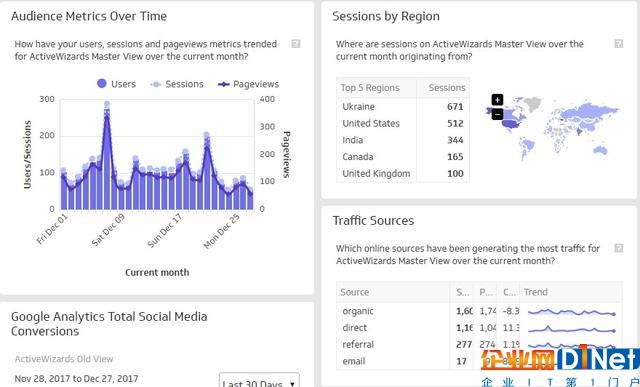Select the United States region row
This screenshot has width=640, height=387.
coord(403,123)
